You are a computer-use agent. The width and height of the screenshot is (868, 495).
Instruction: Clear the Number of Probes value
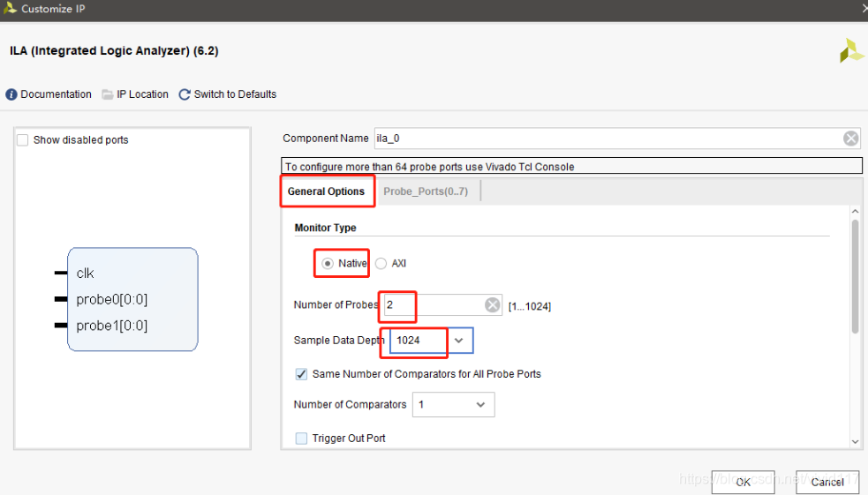[x=492, y=304]
